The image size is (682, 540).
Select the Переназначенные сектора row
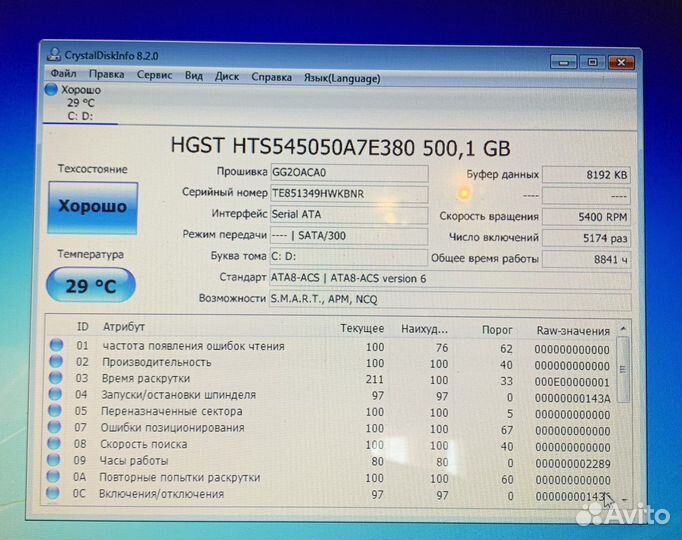click(331, 413)
